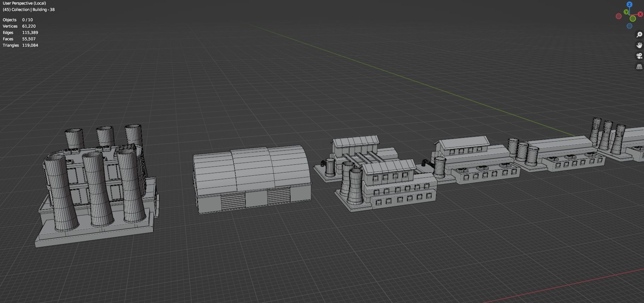Click the Edges 115,389 statistic
This screenshot has width=644, height=303.
click(x=20, y=33)
